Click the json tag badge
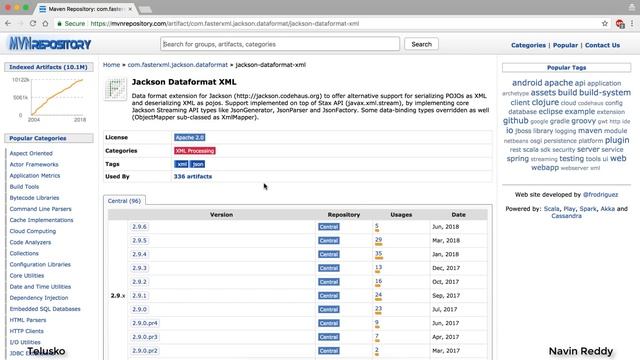Image resolution: width=640 pixels, height=360 pixels. coord(198,164)
